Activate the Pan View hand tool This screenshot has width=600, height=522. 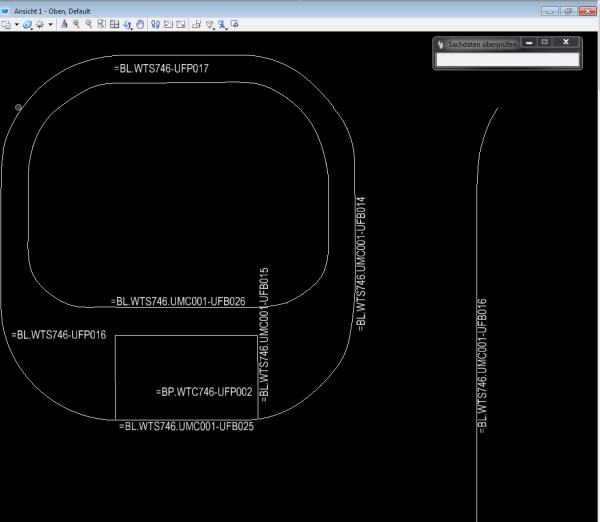[140, 23]
